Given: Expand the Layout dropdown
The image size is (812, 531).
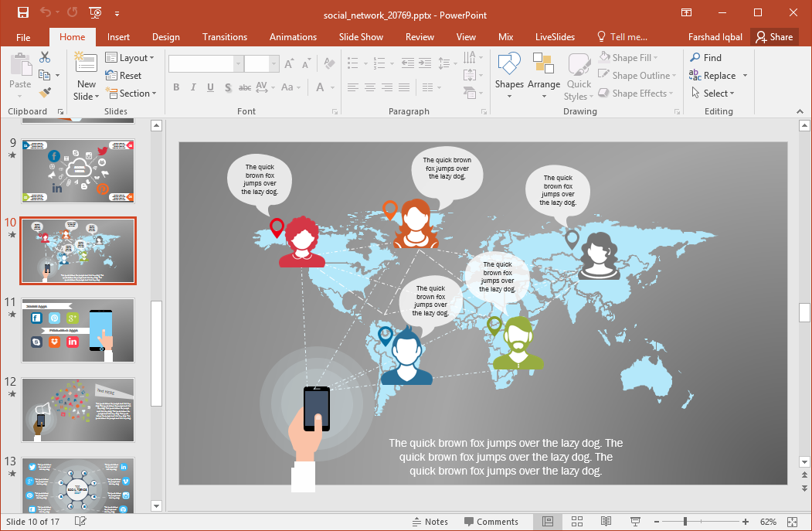Looking at the screenshot, I should click(x=130, y=58).
